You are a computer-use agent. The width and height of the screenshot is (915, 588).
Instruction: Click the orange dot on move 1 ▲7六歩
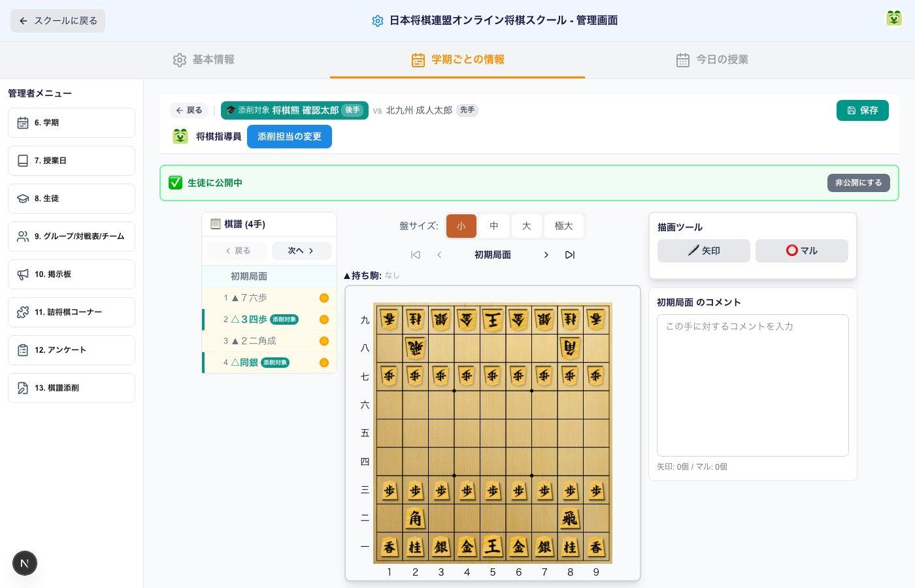click(324, 298)
